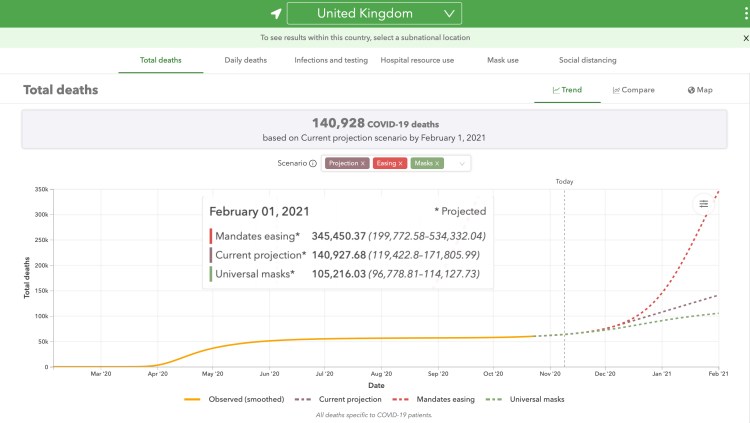Open the Mask use tab
Viewport: 750px width, 423px height.
pos(503,60)
